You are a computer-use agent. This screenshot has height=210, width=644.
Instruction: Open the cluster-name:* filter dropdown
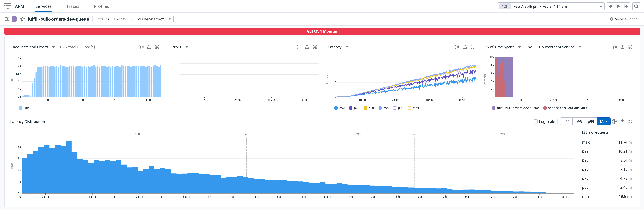(154, 19)
